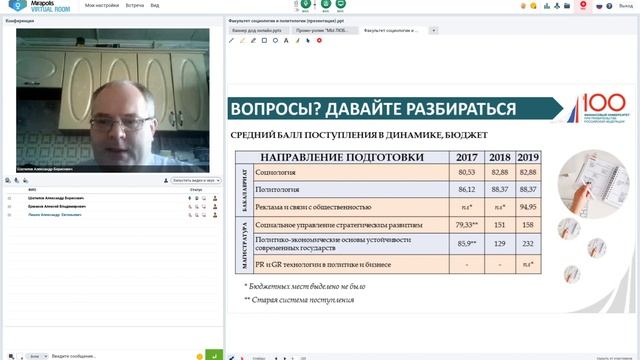The height and width of the screenshot is (360, 640).
Task: Open the folder files icon in header
Action: coord(567,6)
